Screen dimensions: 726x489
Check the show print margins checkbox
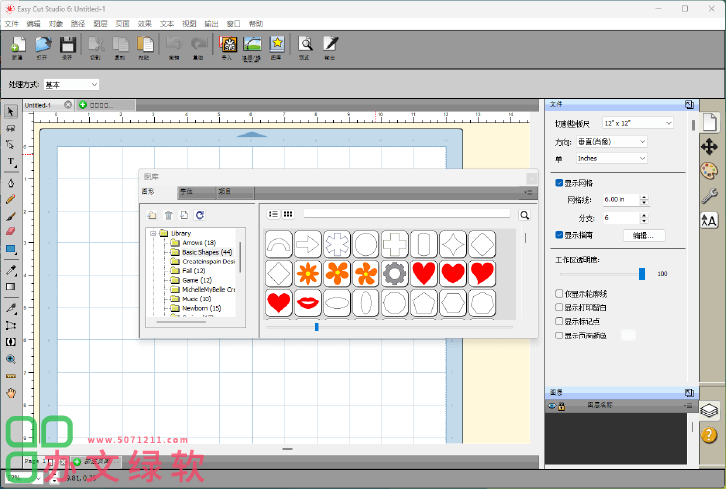coord(559,307)
